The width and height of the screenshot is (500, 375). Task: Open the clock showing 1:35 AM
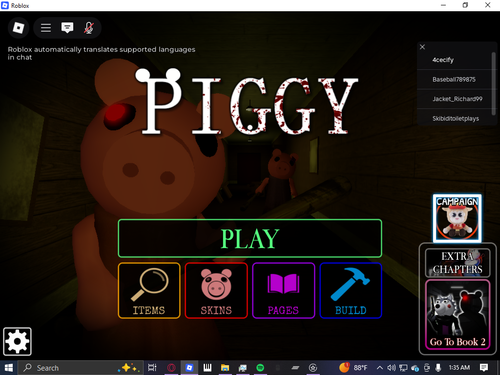(x=459, y=368)
